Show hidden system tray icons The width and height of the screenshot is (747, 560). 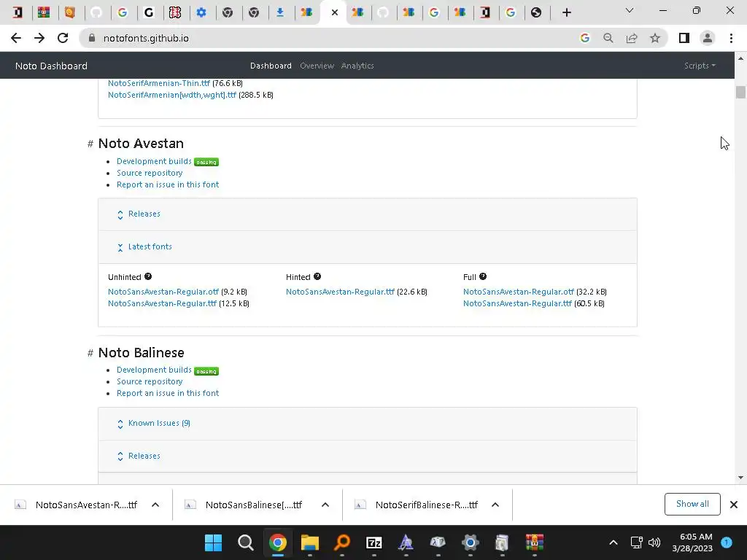coord(613,542)
